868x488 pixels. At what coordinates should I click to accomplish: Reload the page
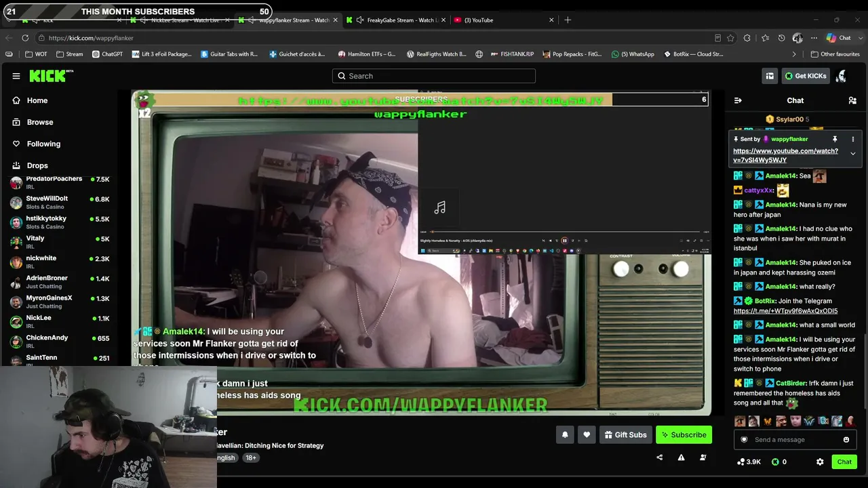[x=25, y=38]
